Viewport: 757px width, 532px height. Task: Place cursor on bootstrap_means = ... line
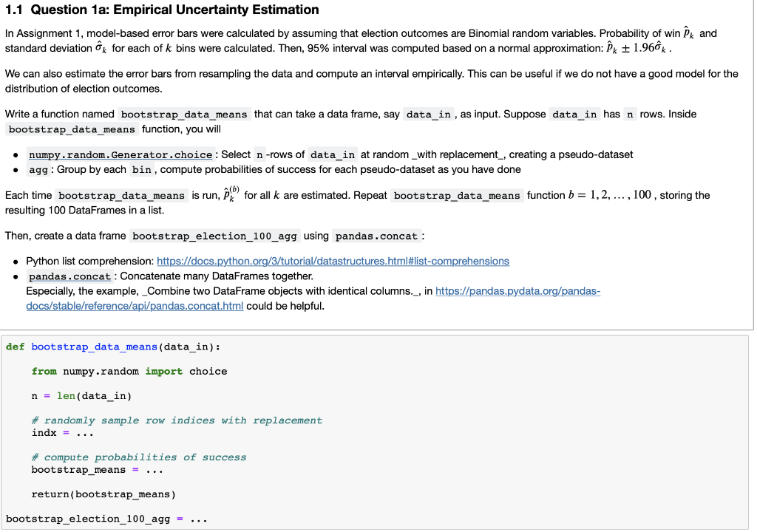(97, 470)
